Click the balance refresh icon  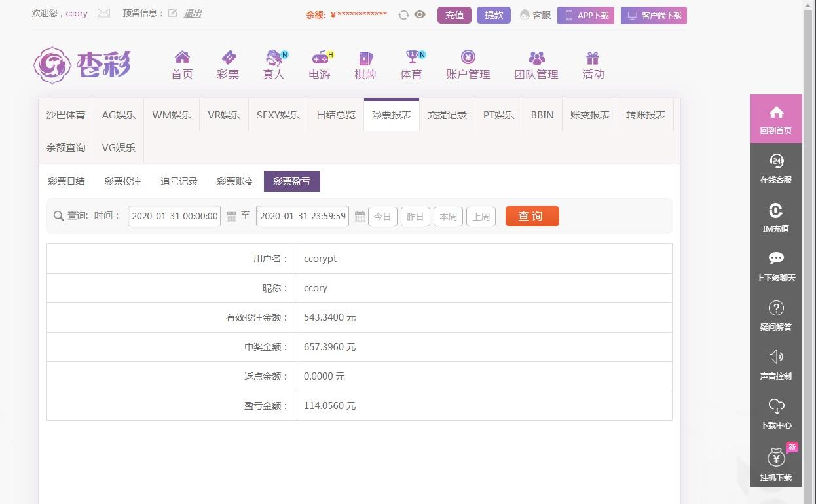[x=403, y=15]
